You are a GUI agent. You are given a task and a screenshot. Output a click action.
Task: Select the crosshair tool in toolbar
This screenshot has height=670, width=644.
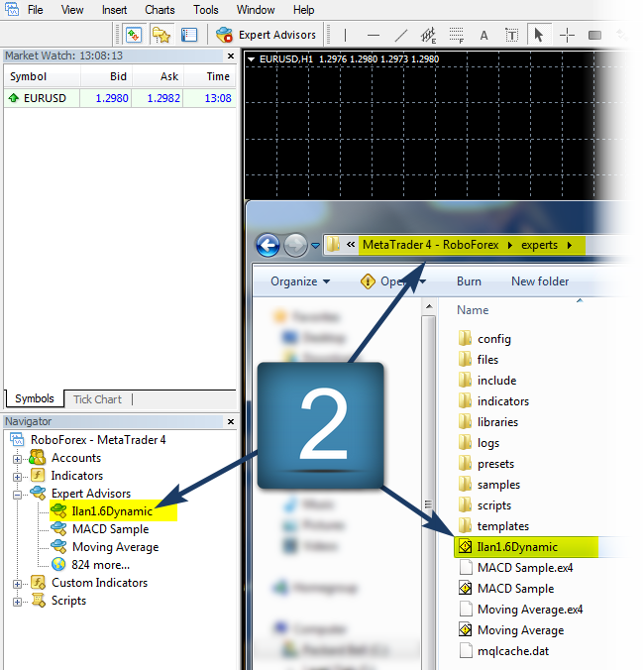click(x=567, y=35)
